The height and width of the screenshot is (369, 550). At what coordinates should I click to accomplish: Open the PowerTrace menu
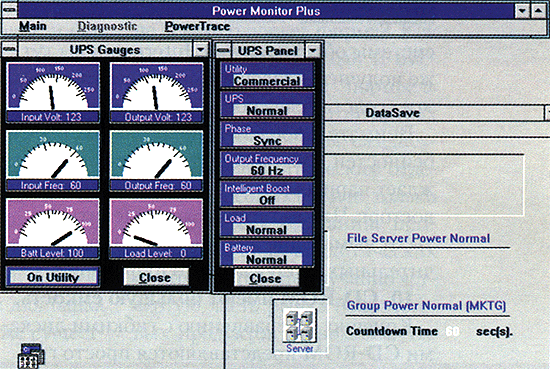coord(197,26)
